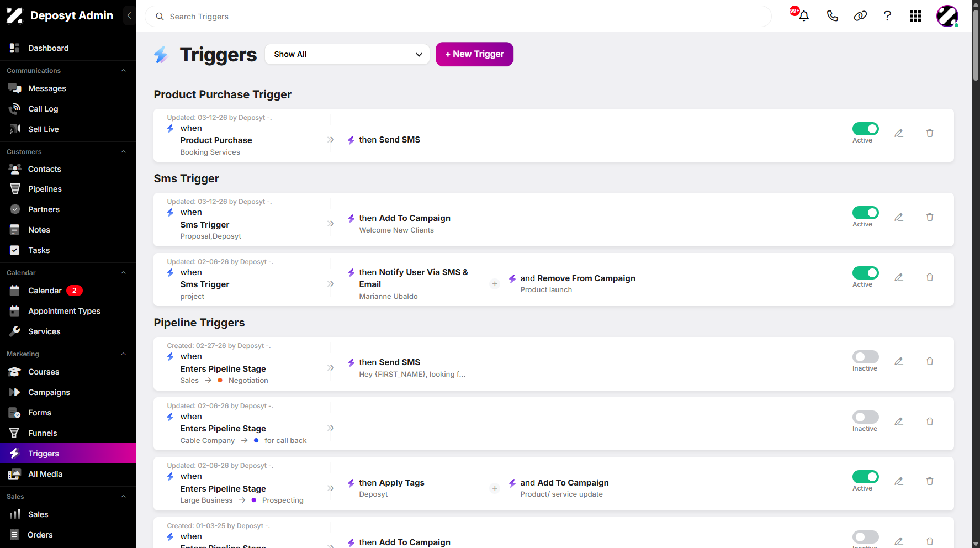
Task: Edit the Sales Negotiation pipeline trigger
Action: (x=899, y=361)
